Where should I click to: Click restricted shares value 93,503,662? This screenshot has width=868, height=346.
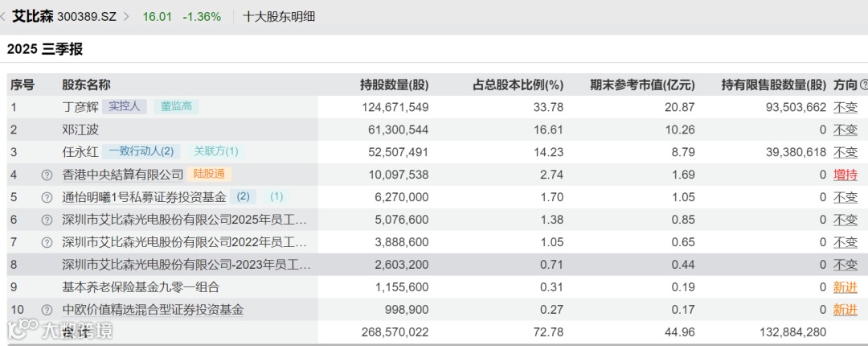[796, 108]
